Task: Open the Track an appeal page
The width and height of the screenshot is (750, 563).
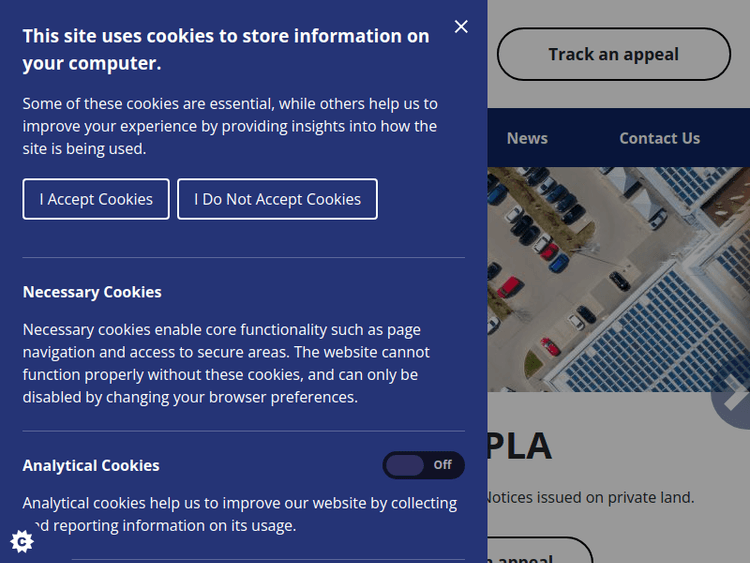Action: [613, 54]
